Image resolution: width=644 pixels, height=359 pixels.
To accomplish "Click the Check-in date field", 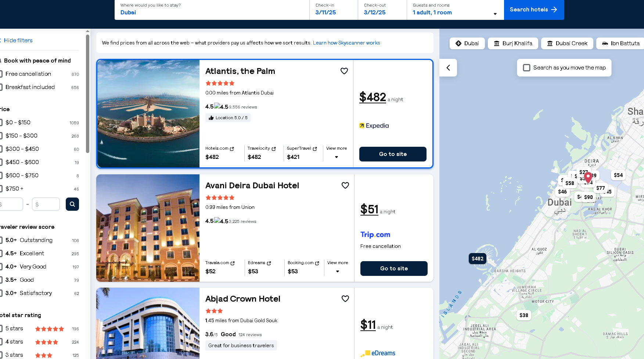I will point(333,10).
